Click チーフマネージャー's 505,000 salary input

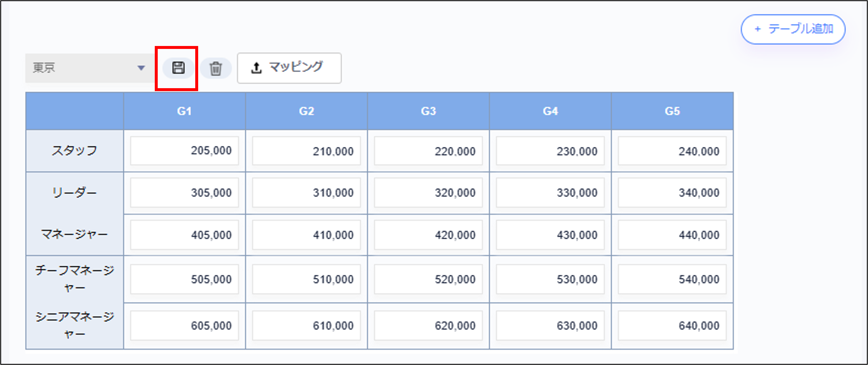184,279
